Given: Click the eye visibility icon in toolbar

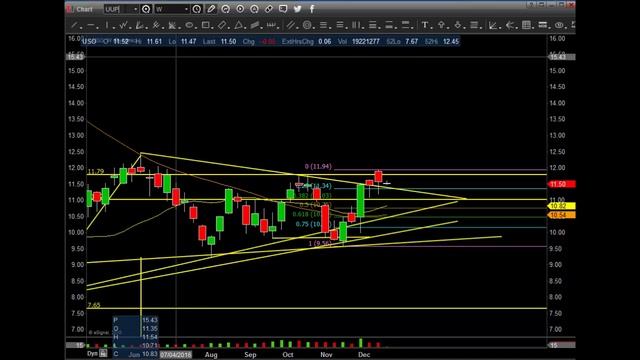Looking at the screenshot, I should (559, 25).
